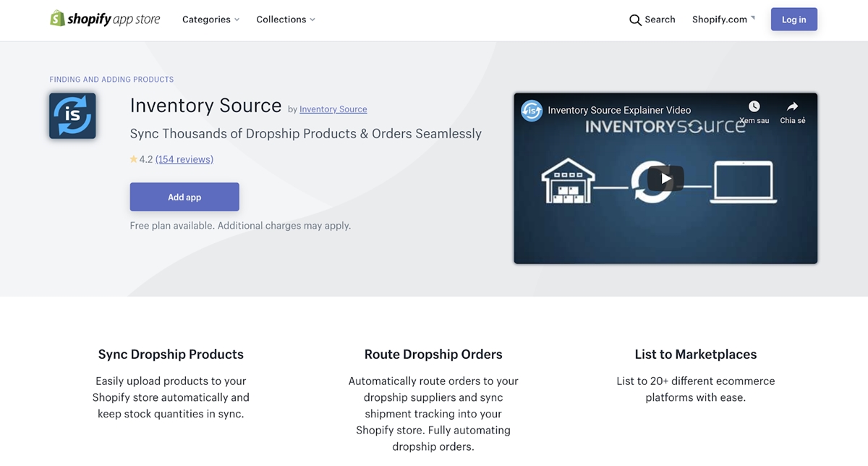Click the Inventory Source Explainer Video title
The width and height of the screenshot is (868, 466).
[x=619, y=110]
